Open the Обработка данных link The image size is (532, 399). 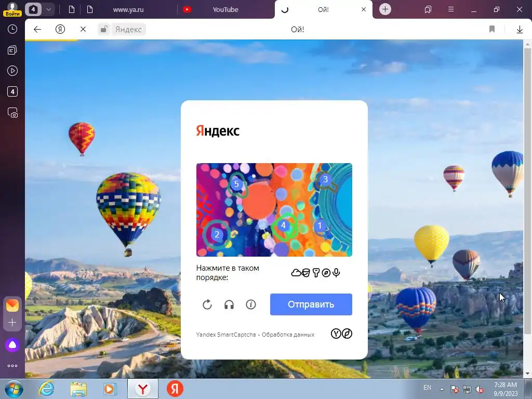[x=288, y=335]
